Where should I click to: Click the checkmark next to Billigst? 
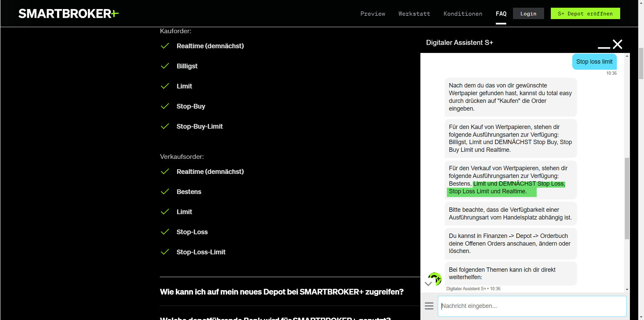[x=165, y=66]
